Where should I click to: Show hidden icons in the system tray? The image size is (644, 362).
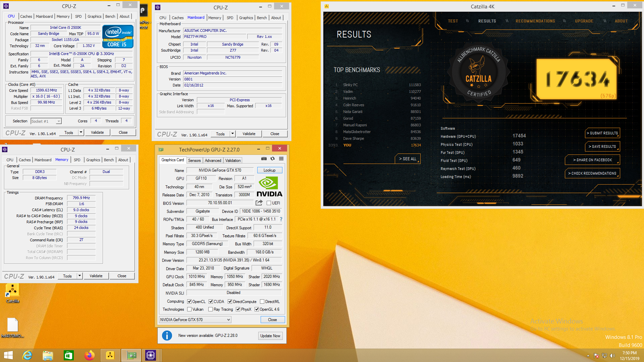[x=588, y=356]
